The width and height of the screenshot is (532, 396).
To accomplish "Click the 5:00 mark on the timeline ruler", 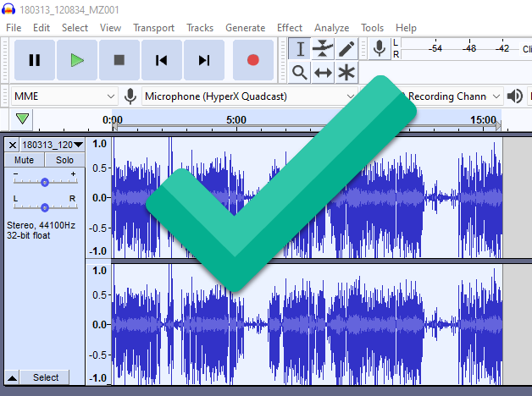I will click(x=236, y=120).
